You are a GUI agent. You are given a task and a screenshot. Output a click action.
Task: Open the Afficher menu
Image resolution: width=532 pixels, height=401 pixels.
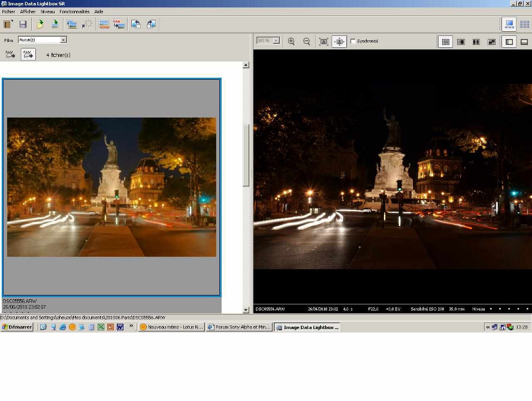click(28, 11)
